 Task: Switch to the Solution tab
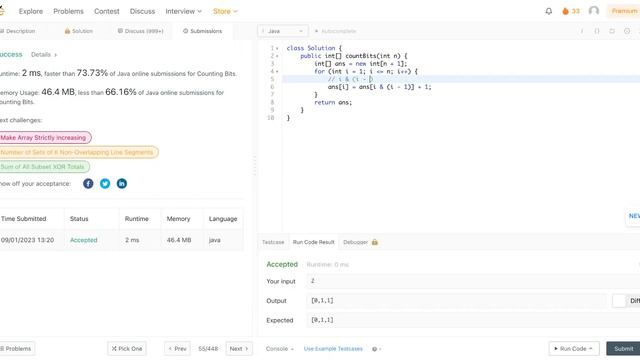pos(79,31)
